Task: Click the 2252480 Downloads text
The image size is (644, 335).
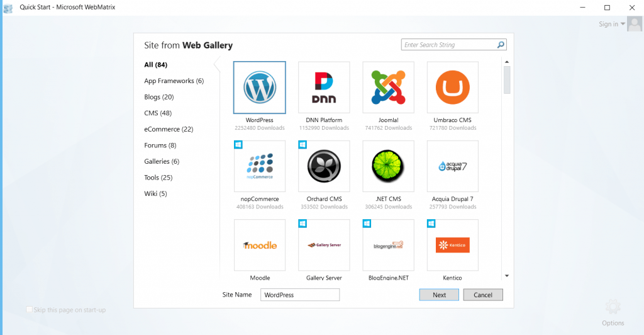Action: tap(260, 128)
